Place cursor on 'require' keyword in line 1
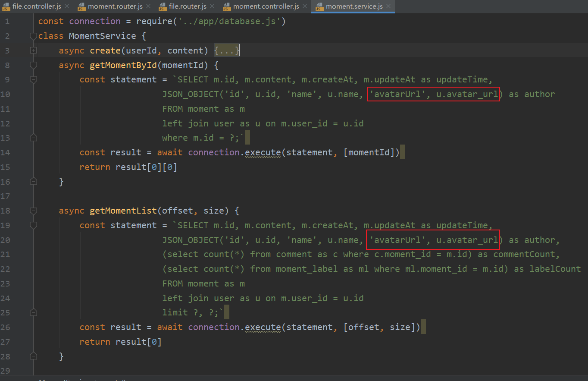The image size is (588, 381). [154, 22]
